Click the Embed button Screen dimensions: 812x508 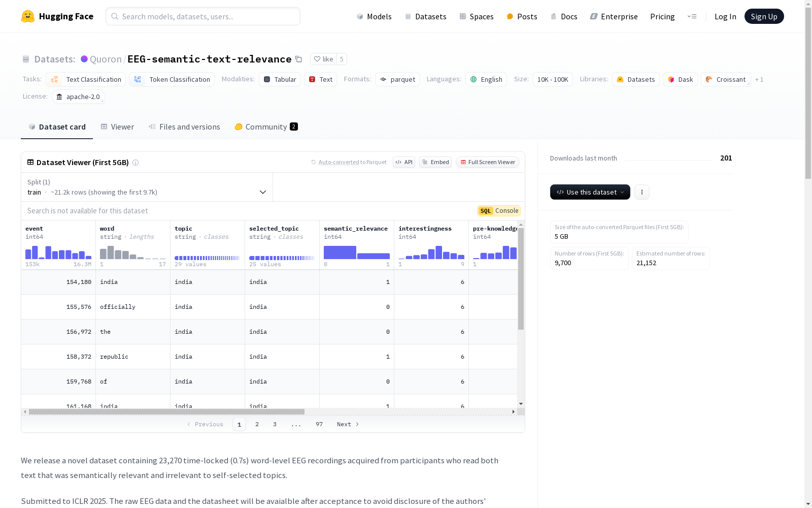pyautogui.click(x=435, y=162)
